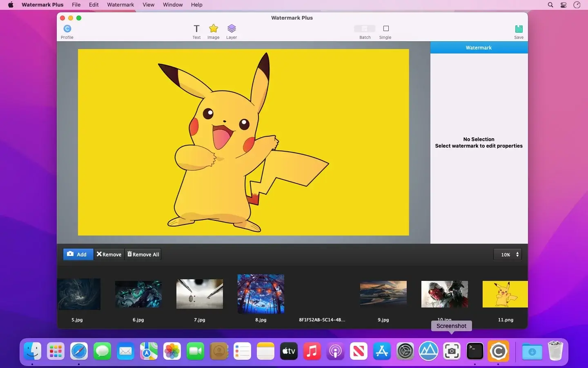Open Control Center in the menu bar
This screenshot has height=368, width=588.
pyautogui.click(x=563, y=5)
